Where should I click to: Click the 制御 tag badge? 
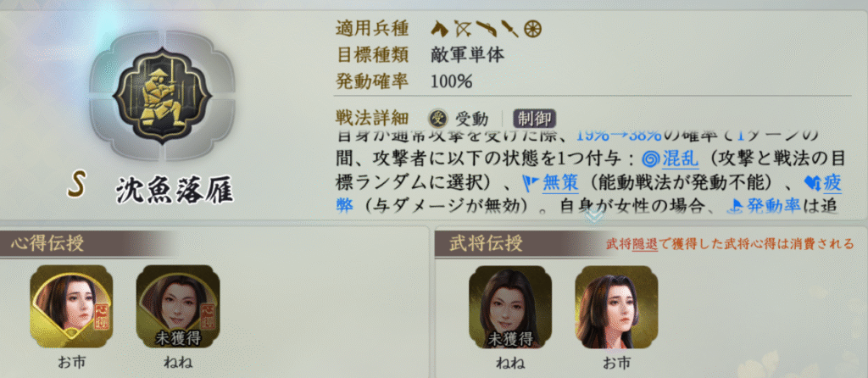point(534,119)
